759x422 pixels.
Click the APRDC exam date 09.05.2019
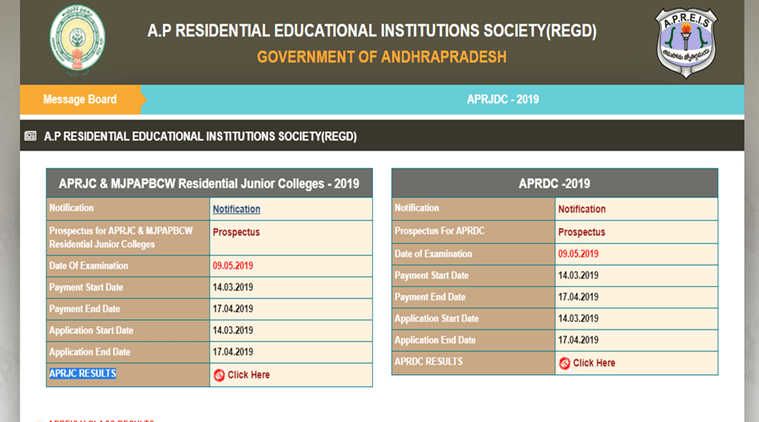(x=578, y=254)
